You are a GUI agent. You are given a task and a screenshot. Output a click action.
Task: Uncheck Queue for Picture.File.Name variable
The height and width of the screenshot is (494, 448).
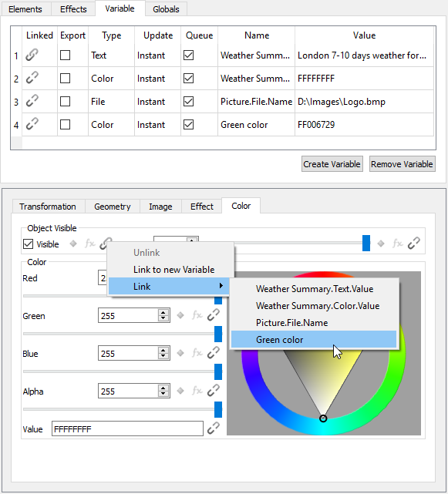pyautogui.click(x=189, y=102)
